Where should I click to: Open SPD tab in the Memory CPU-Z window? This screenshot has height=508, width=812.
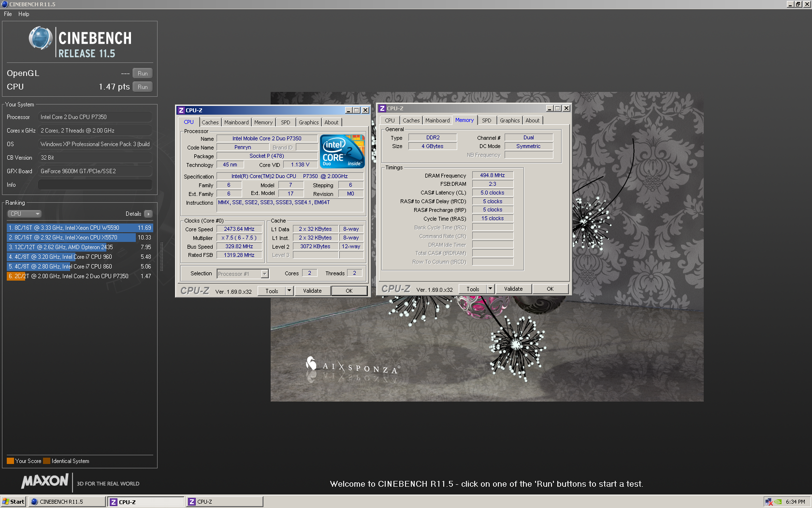[487, 120]
